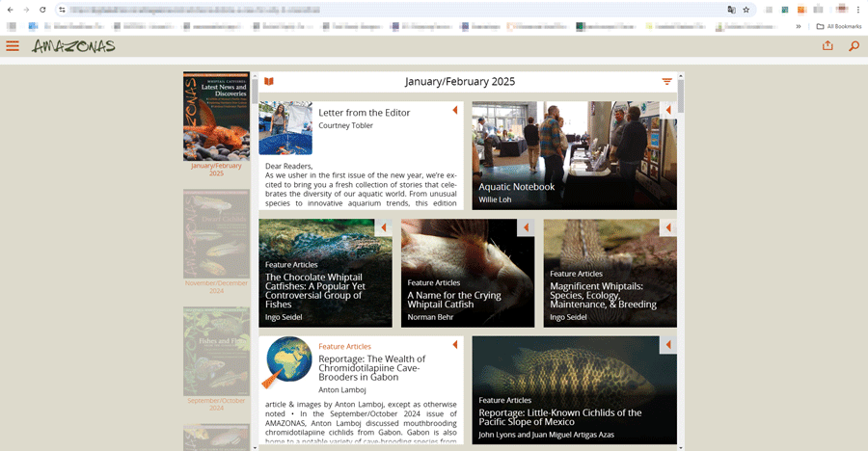The height and width of the screenshot is (451, 868).
Task: Click the article pane scrollbar down arrow
Action: [x=681, y=447]
